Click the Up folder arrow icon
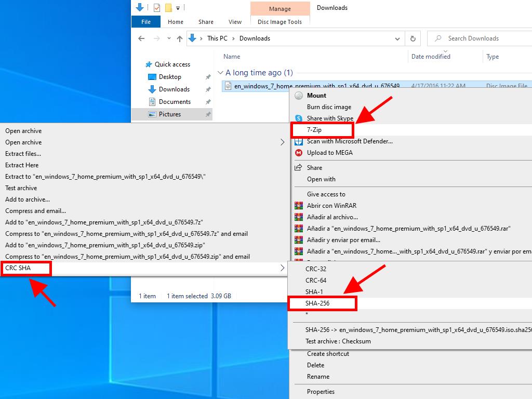The height and width of the screenshot is (399, 532). pyautogui.click(x=180, y=38)
